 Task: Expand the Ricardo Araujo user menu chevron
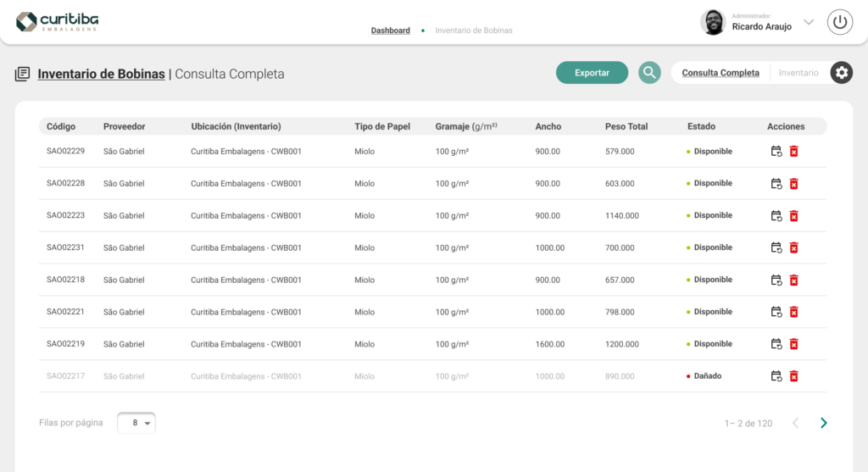pos(808,22)
